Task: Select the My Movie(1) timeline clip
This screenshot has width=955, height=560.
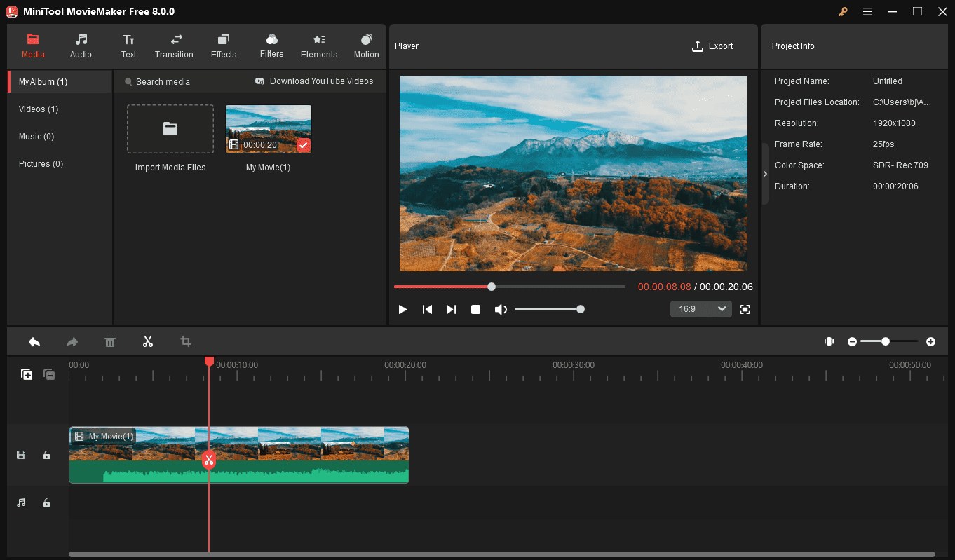Action: (x=239, y=455)
